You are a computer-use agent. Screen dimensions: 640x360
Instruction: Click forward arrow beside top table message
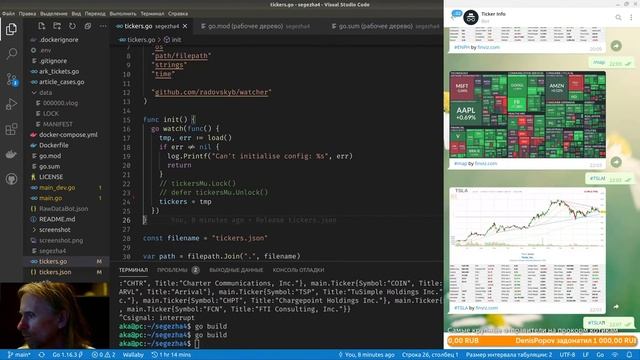point(616,46)
